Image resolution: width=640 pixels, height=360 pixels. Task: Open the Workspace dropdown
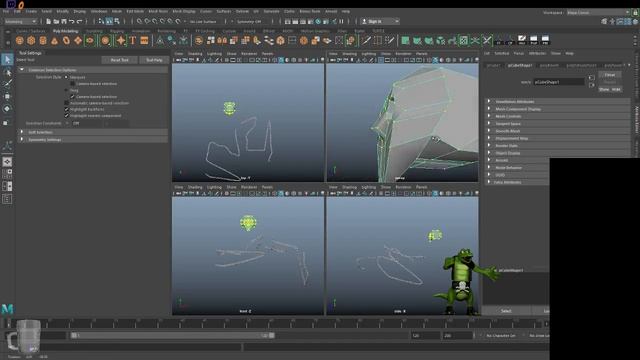[x=598, y=13]
